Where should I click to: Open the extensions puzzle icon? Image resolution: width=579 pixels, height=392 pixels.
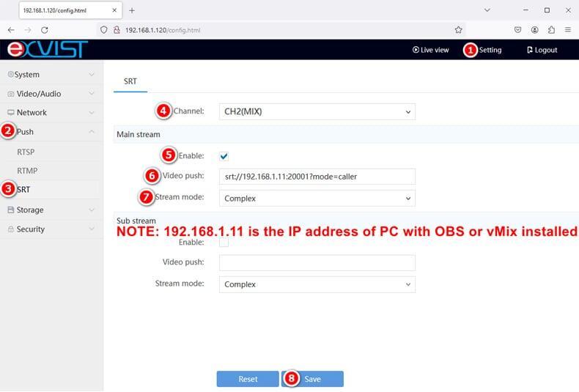pyautogui.click(x=551, y=30)
